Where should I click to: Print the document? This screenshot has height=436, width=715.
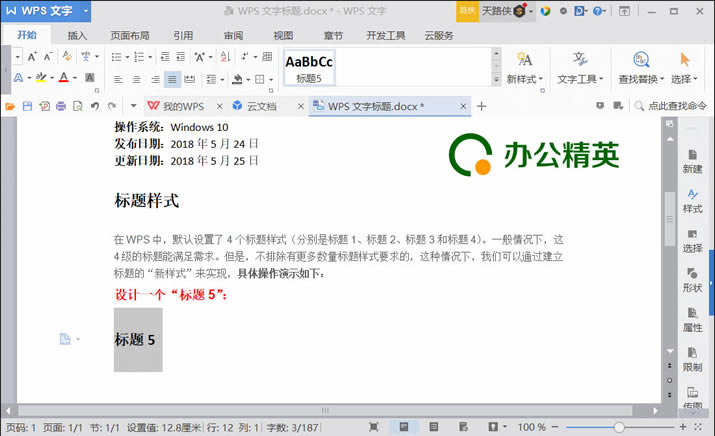pos(61,106)
